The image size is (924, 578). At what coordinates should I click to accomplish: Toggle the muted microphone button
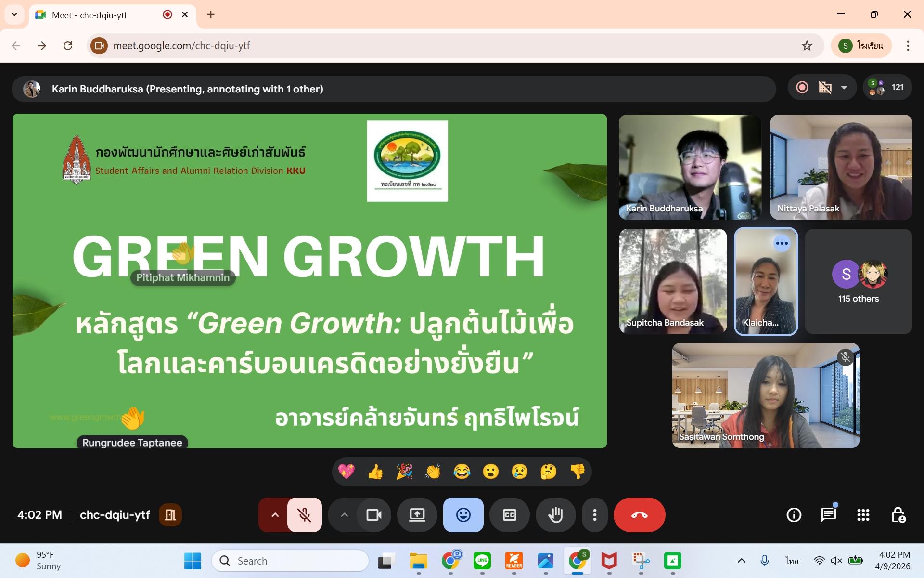[304, 515]
